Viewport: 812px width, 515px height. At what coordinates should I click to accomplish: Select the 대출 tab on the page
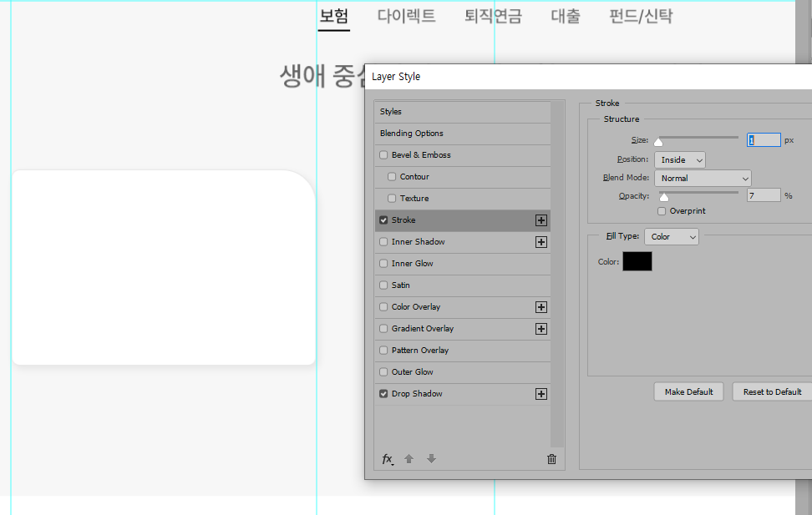[x=566, y=16]
